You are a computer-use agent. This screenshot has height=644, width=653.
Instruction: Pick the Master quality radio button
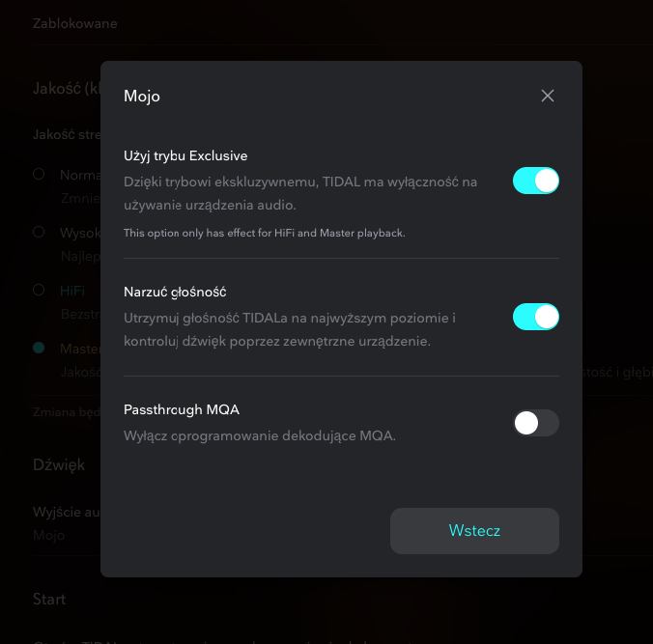39,348
